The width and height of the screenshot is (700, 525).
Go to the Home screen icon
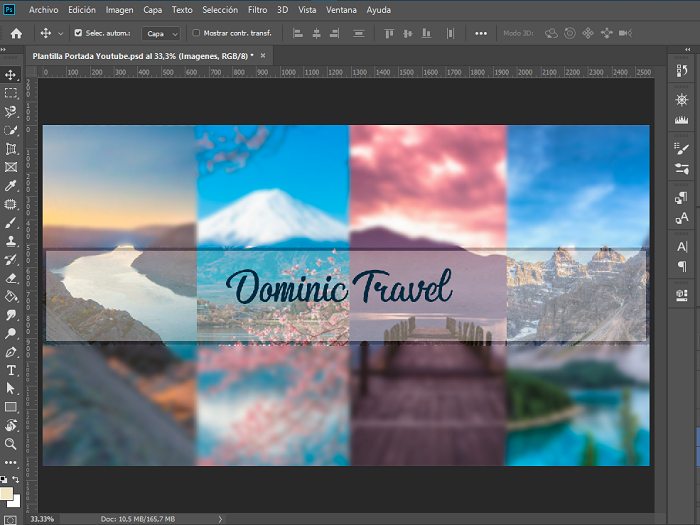click(x=16, y=33)
